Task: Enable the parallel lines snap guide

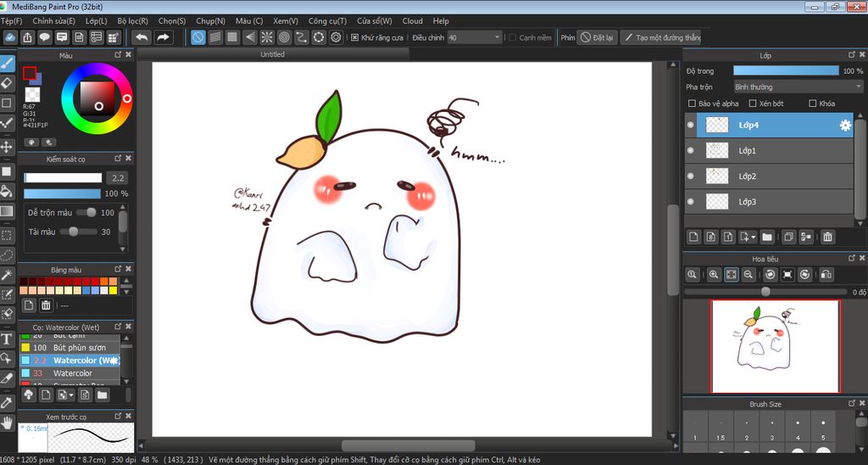Action: click(215, 37)
